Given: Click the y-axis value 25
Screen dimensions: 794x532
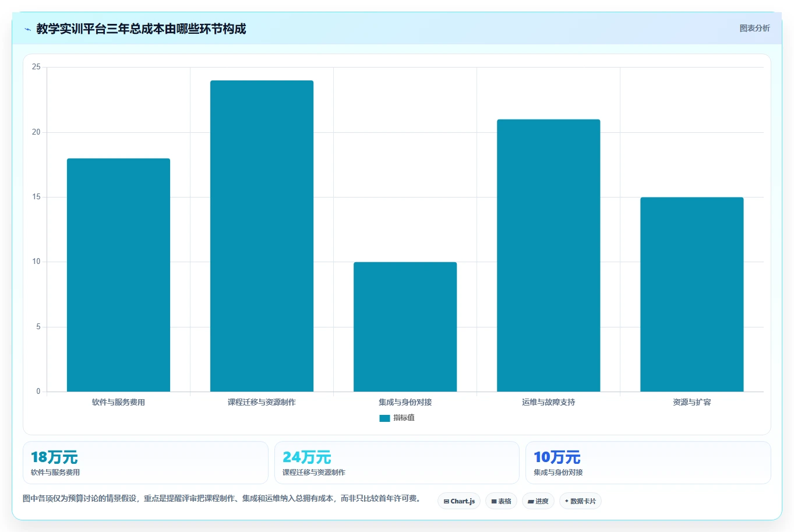Looking at the screenshot, I should [x=36, y=67].
